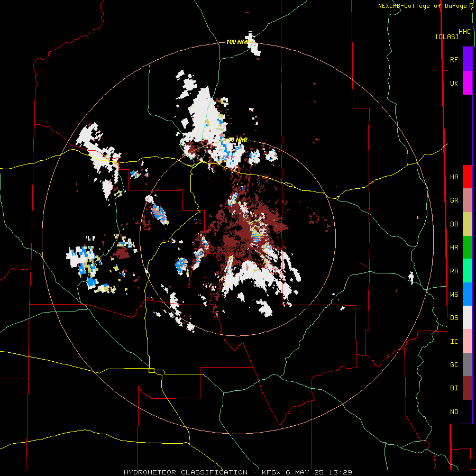Click the GR legend label

point(454,200)
